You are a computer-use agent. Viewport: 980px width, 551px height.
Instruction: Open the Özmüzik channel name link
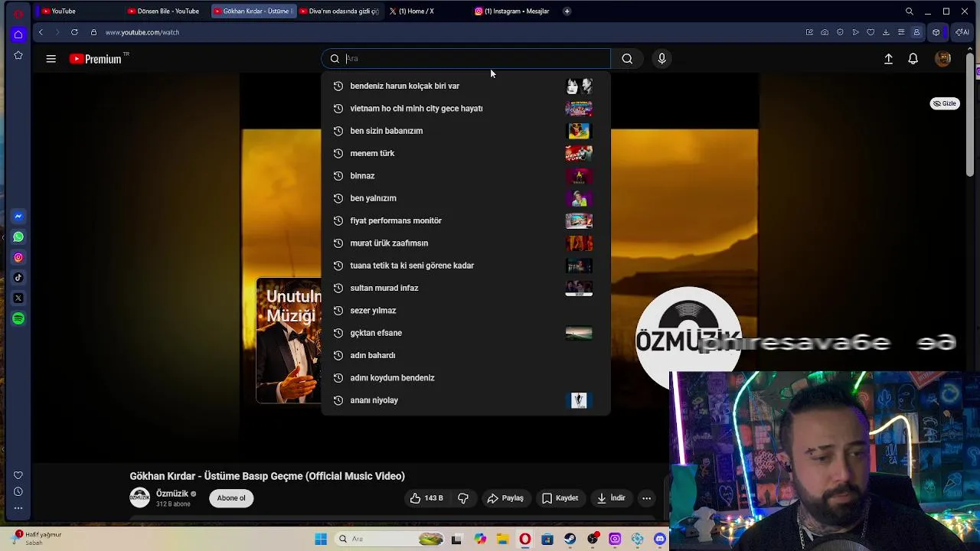click(172, 494)
